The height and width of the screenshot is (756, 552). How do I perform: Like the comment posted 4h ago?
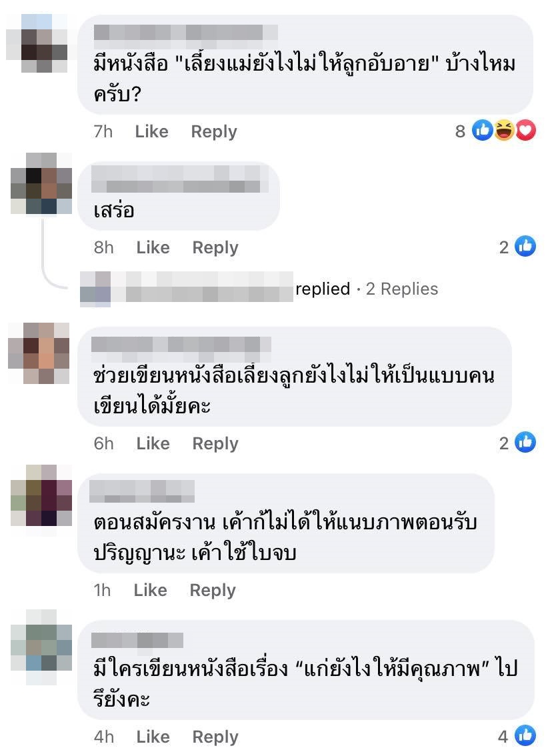tap(153, 736)
